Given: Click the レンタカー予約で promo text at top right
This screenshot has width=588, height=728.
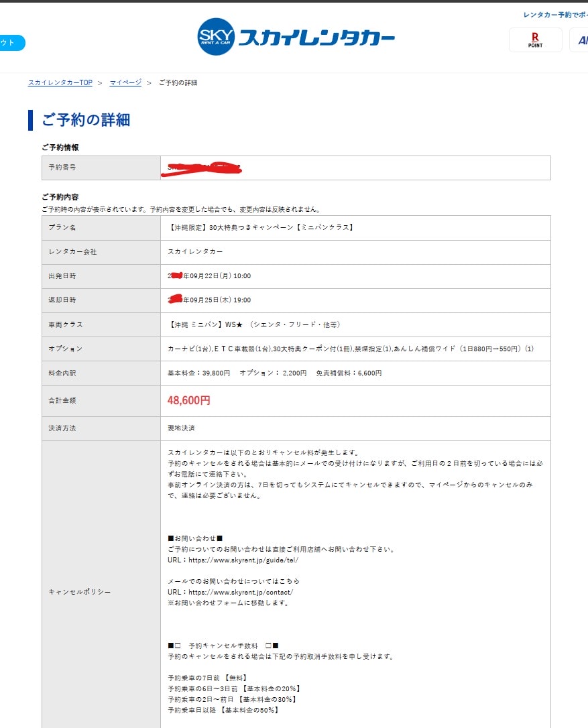Looking at the screenshot, I should click(555, 15).
